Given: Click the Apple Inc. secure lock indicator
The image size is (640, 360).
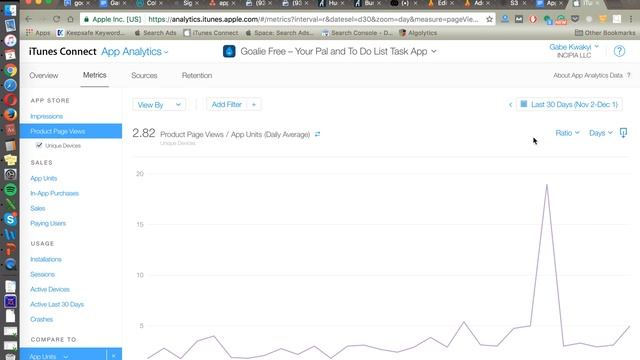Looking at the screenshot, I should pos(112,19).
